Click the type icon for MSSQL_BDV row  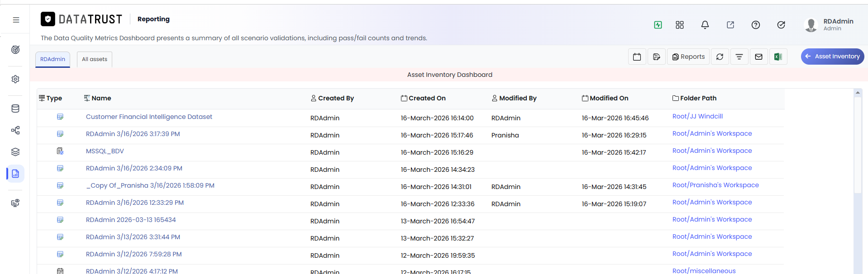click(60, 151)
